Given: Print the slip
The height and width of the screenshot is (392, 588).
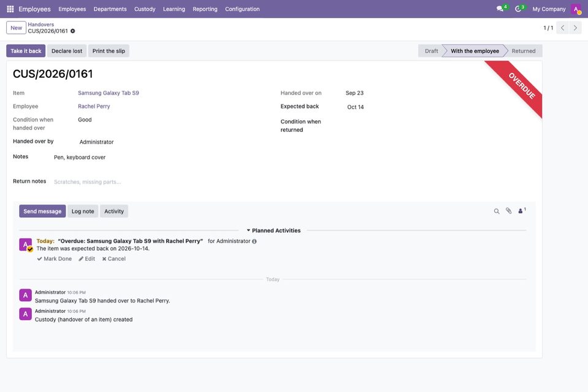Looking at the screenshot, I should (x=109, y=51).
